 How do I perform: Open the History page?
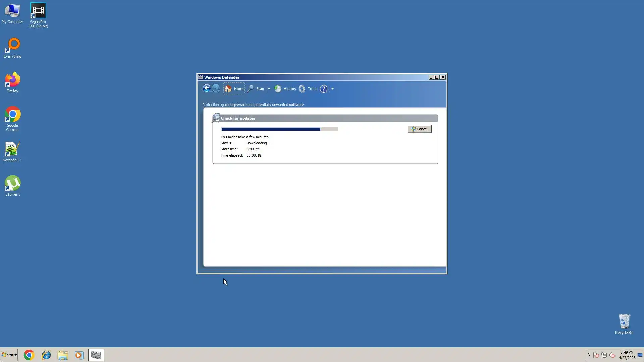click(x=285, y=89)
